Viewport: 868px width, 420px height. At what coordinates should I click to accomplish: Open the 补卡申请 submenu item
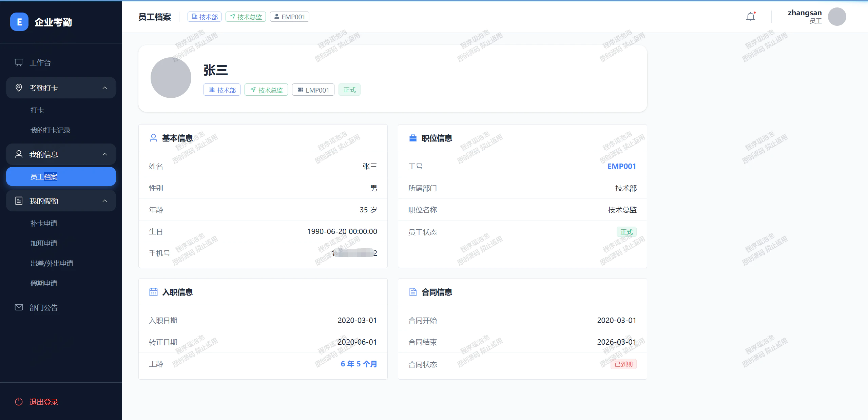(61, 223)
